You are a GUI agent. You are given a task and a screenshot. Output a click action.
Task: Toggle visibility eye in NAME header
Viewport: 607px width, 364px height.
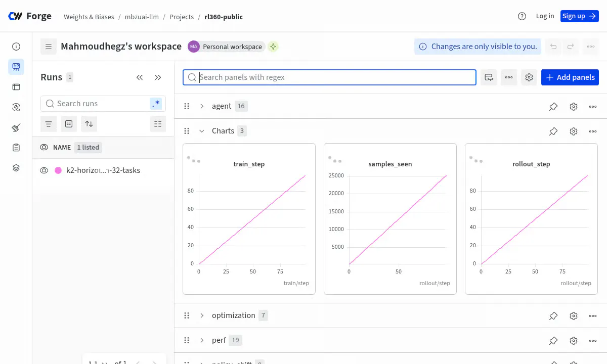tap(44, 148)
